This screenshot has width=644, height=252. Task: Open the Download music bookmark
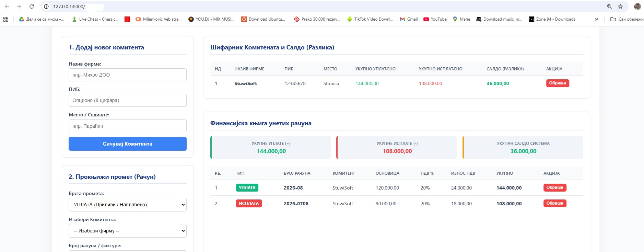(499, 19)
